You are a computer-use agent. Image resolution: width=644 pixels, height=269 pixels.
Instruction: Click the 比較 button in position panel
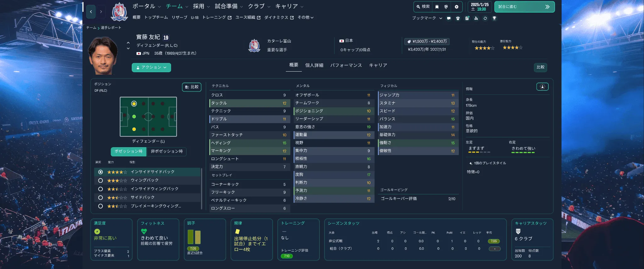pos(192,87)
